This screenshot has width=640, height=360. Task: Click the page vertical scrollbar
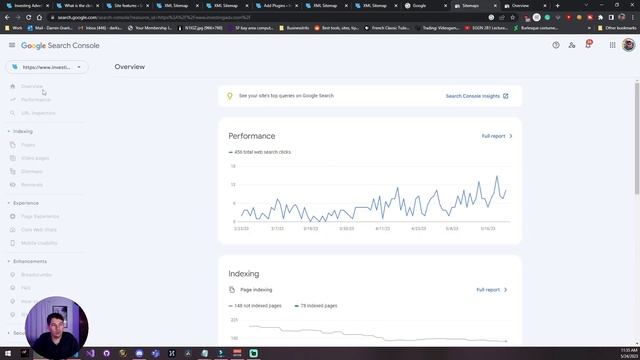[637, 138]
